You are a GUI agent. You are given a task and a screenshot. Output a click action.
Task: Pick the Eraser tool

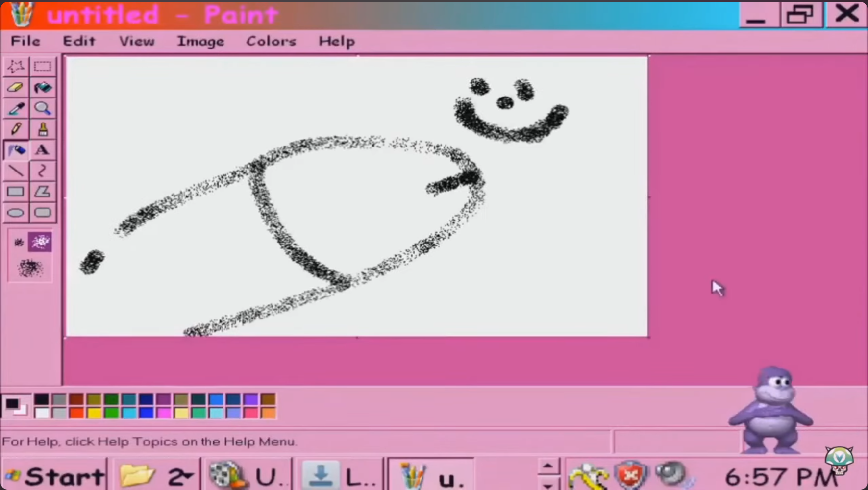pyautogui.click(x=16, y=87)
